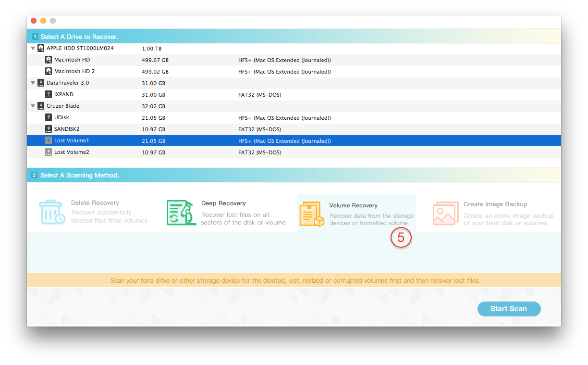Image resolution: width=588 pixels, height=365 pixels.
Task: Click the Cruzer Blade USB drive icon
Action: pos(41,106)
